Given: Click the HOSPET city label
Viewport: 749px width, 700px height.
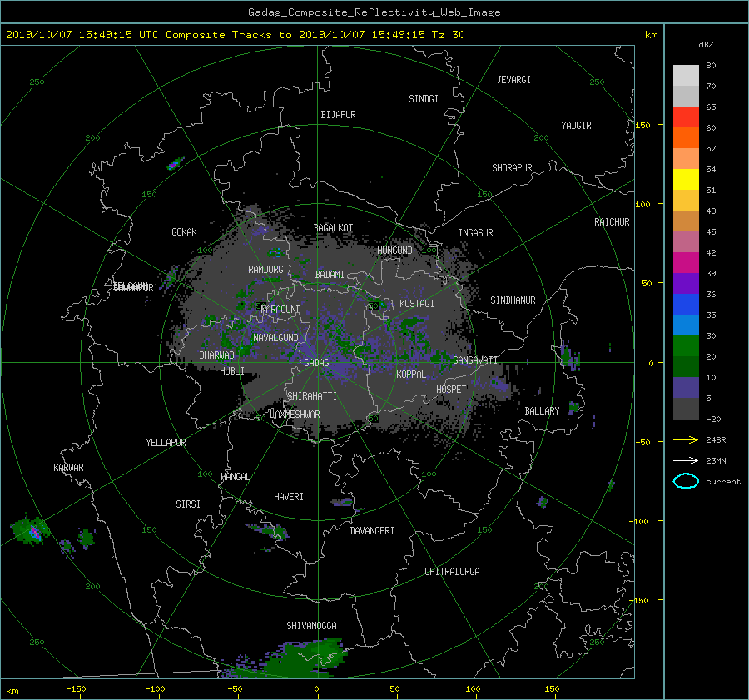Looking at the screenshot, I should [451, 390].
